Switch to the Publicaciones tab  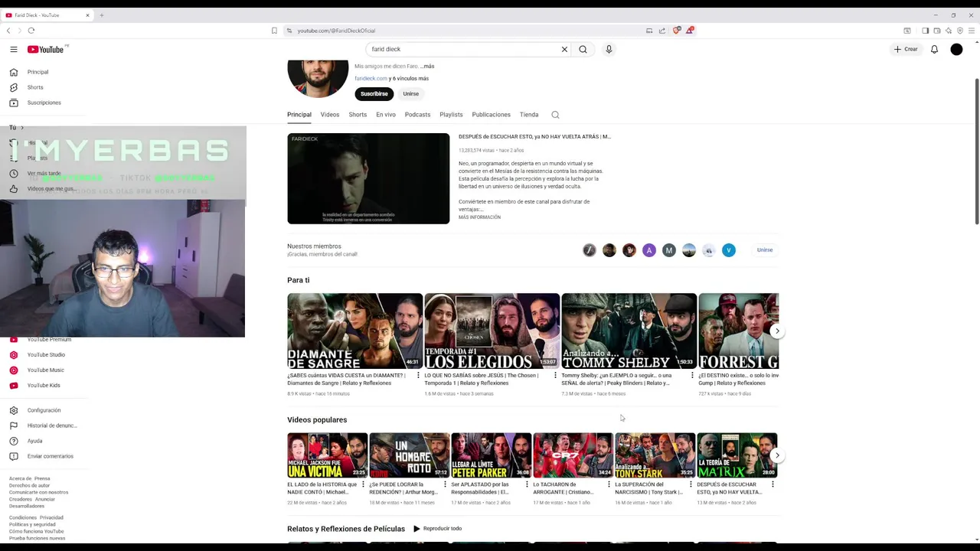coord(491,115)
